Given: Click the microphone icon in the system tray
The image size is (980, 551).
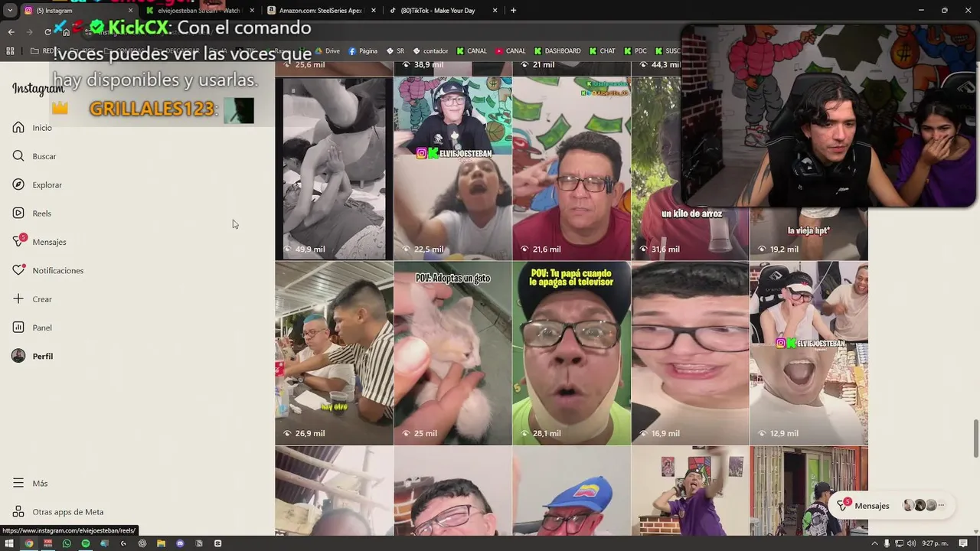Looking at the screenshot, I should point(887,543).
